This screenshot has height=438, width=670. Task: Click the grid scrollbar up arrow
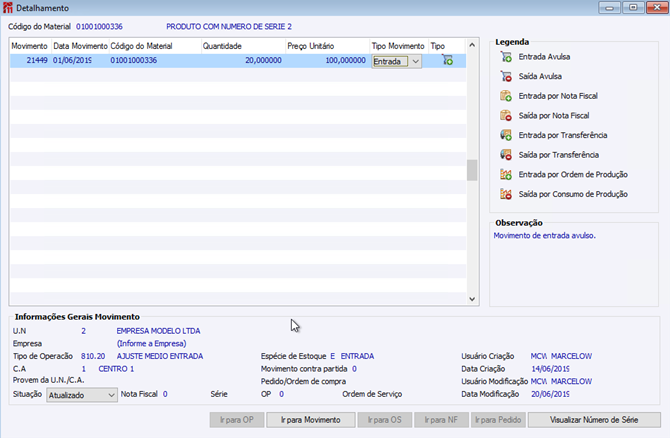pos(472,45)
